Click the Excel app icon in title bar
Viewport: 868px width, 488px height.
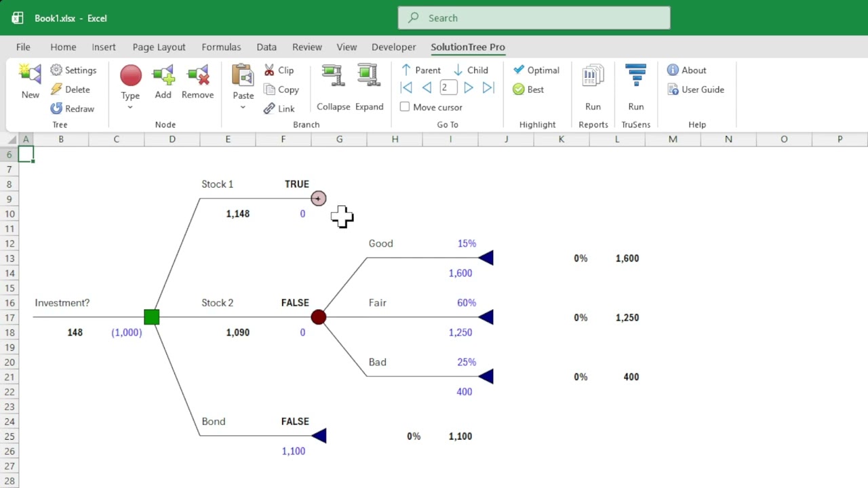tap(18, 18)
